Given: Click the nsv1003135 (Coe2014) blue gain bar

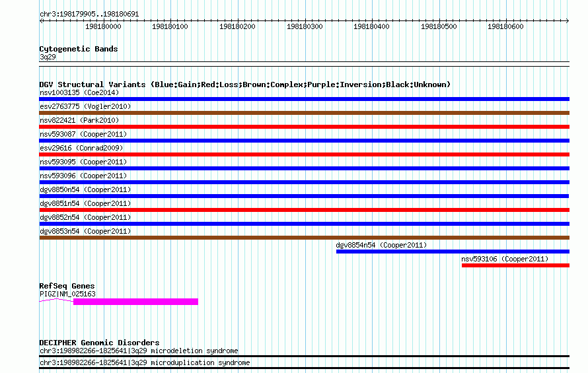Looking at the screenshot, I should point(304,99).
